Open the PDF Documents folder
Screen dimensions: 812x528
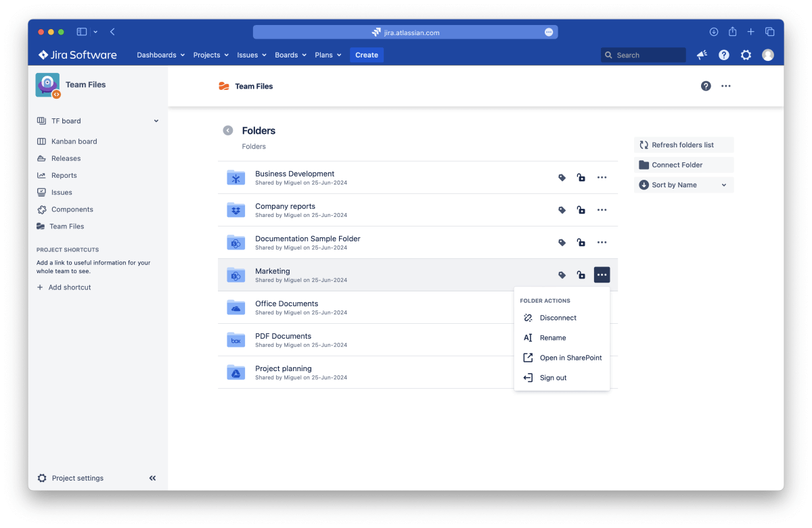click(x=283, y=336)
